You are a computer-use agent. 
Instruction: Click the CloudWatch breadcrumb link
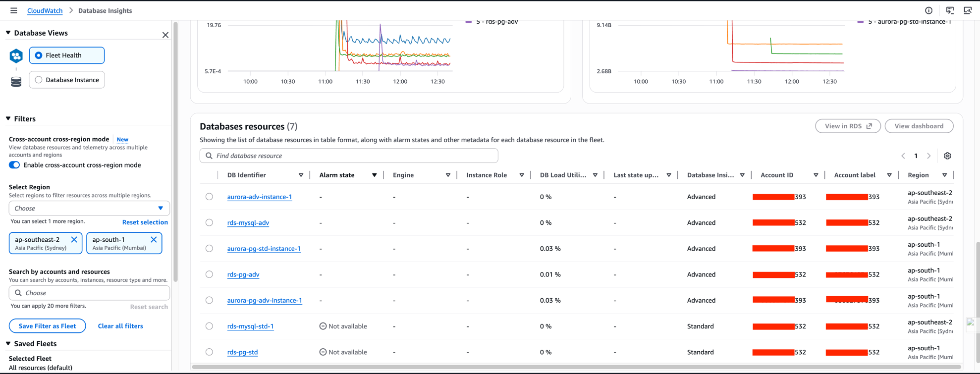[45, 10]
